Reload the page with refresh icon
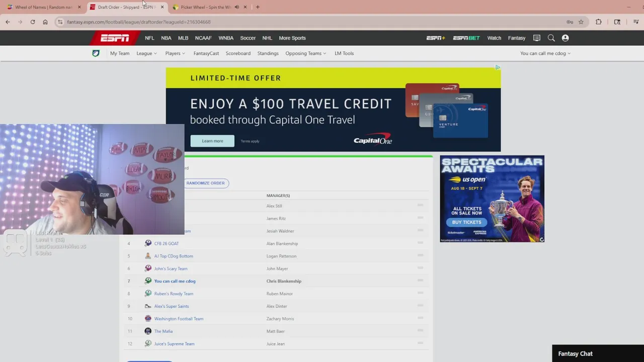The image size is (644, 362). [x=33, y=22]
